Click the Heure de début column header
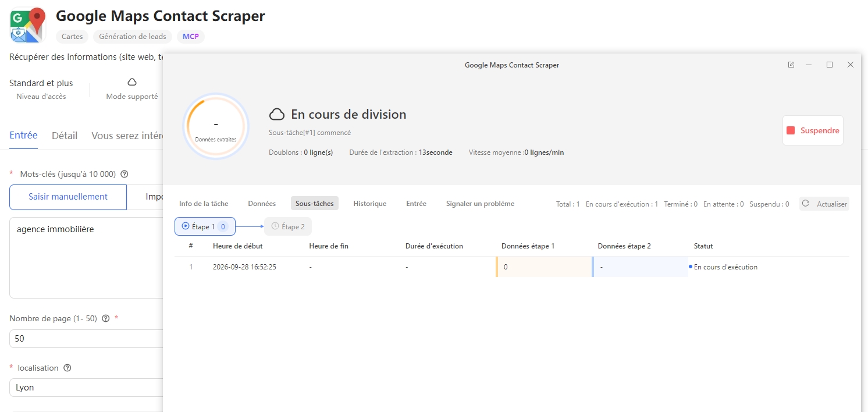The width and height of the screenshot is (868, 412). tap(238, 246)
